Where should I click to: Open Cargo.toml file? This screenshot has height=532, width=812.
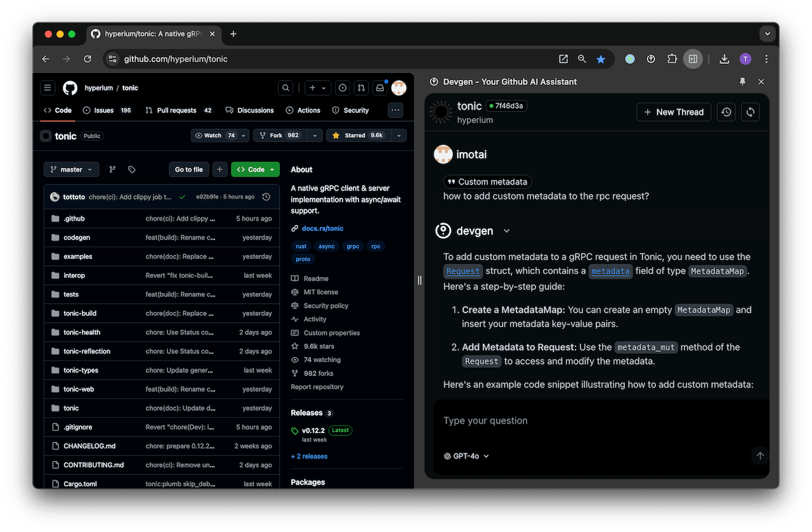click(x=80, y=484)
